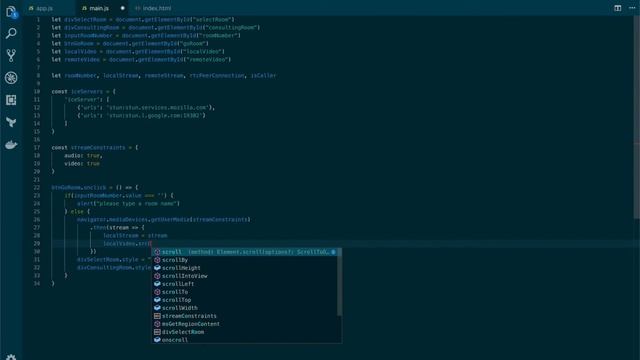
Task: Click the split editor icon
Action: click(x=618, y=8)
